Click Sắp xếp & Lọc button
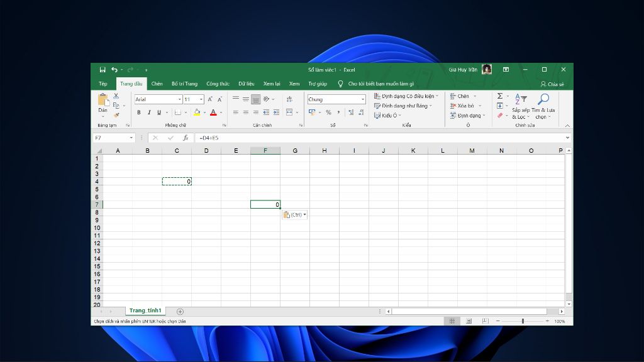 coord(521,106)
